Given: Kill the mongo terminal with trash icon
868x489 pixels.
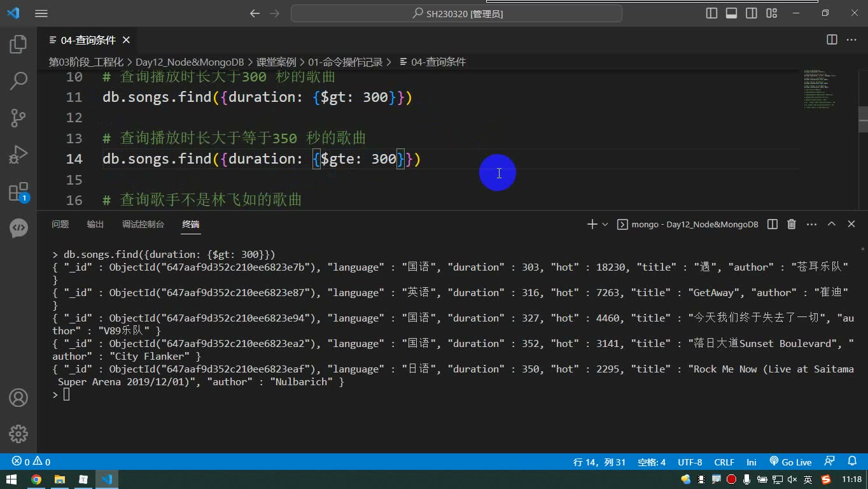Looking at the screenshot, I should [792, 224].
